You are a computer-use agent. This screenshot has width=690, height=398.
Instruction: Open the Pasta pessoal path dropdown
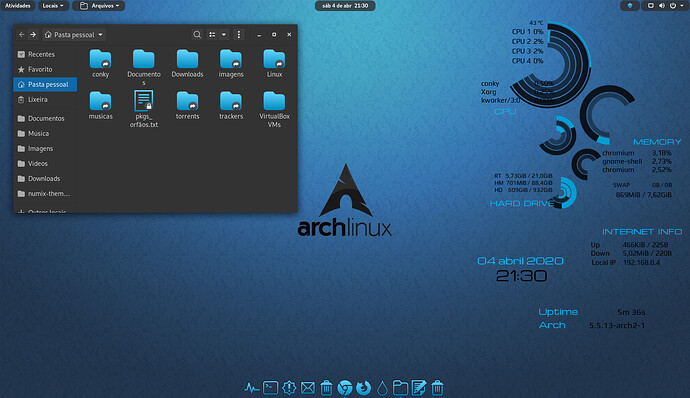[x=74, y=34]
